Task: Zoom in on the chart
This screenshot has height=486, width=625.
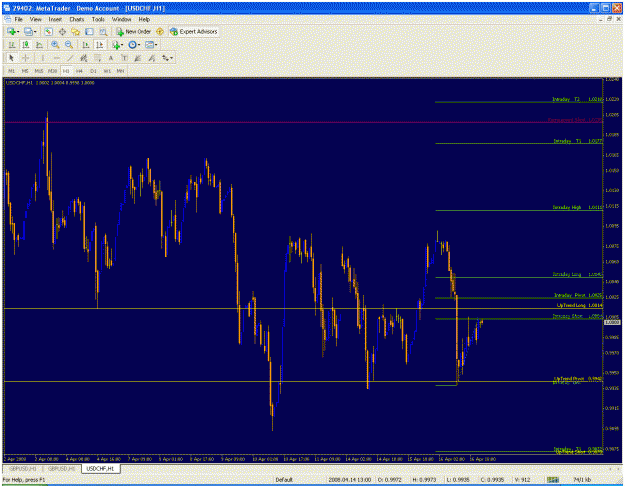Action: pyautogui.click(x=55, y=45)
